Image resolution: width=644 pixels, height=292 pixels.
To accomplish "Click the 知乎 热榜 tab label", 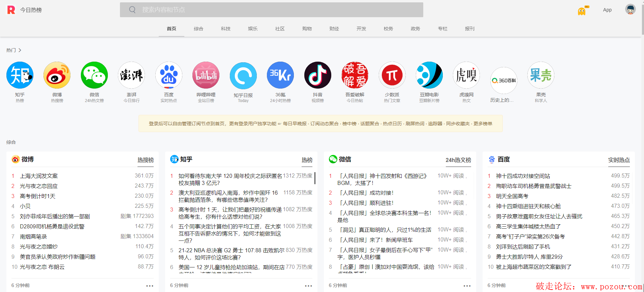I will click(x=307, y=160).
